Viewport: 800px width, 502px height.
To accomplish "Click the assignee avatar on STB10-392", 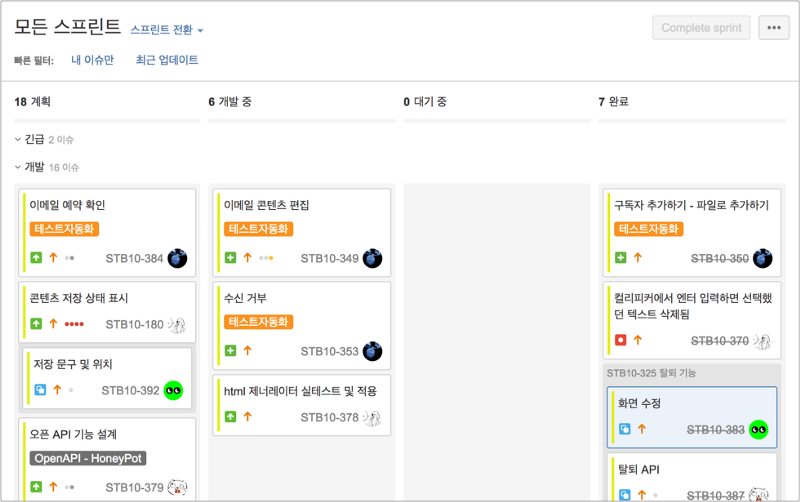I will 174,390.
